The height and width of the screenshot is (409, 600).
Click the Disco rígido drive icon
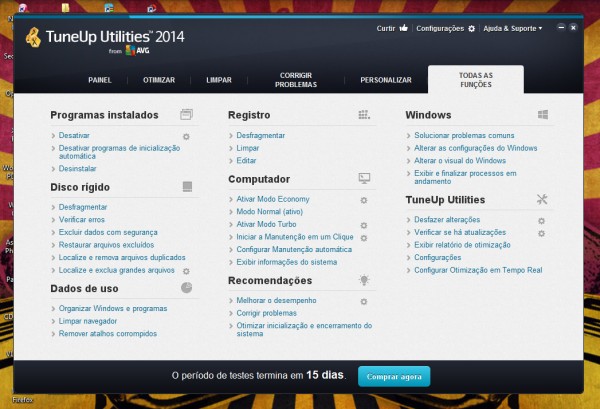pos(187,187)
